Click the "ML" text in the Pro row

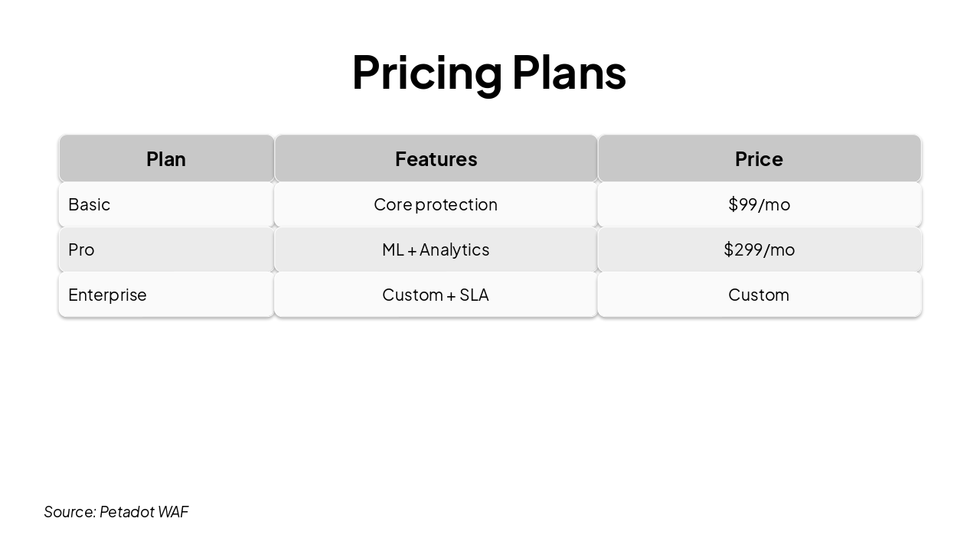pyautogui.click(x=393, y=249)
